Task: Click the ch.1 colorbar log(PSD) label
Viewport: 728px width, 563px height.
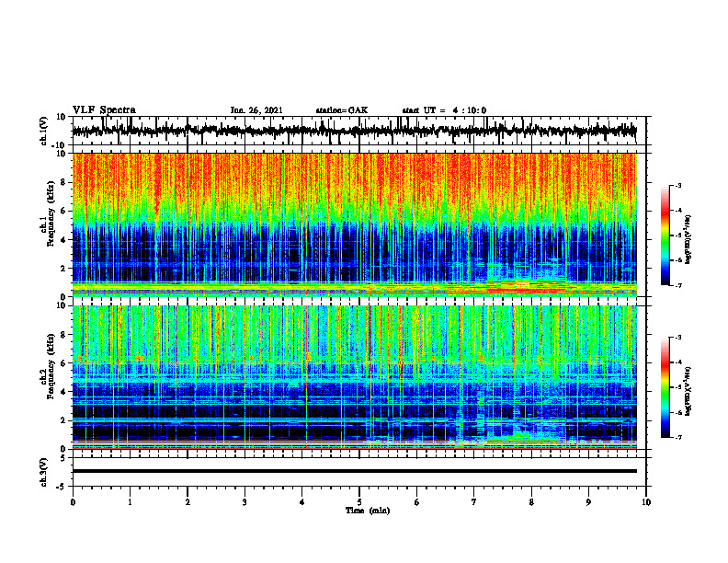Action: (688, 240)
